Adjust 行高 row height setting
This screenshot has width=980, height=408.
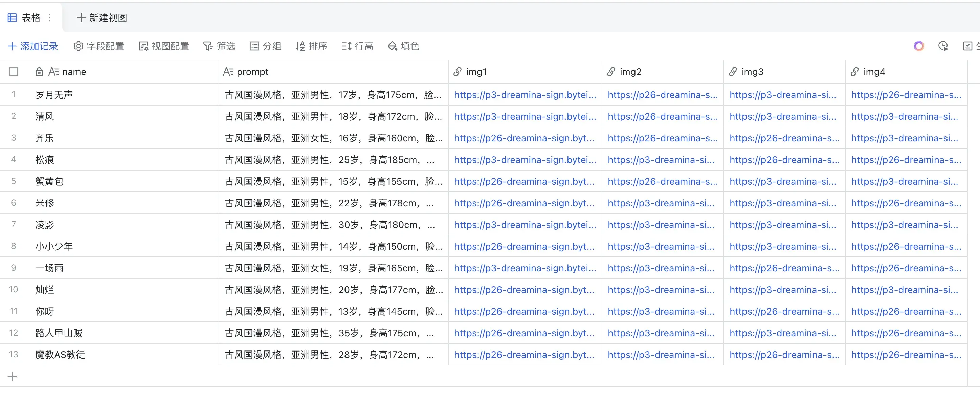[357, 46]
